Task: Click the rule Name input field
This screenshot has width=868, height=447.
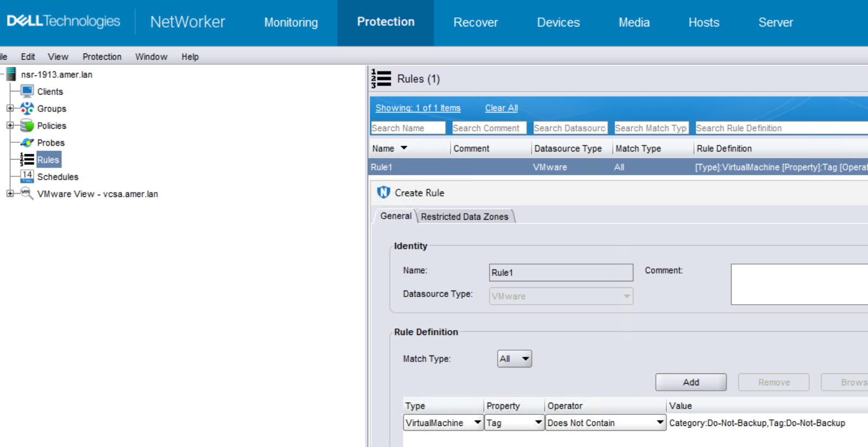Action: (561, 273)
